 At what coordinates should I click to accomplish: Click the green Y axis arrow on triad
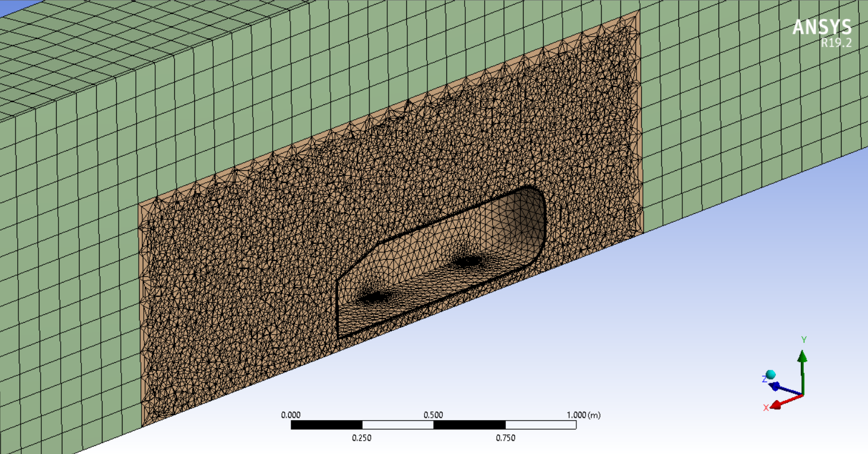tap(802, 371)
